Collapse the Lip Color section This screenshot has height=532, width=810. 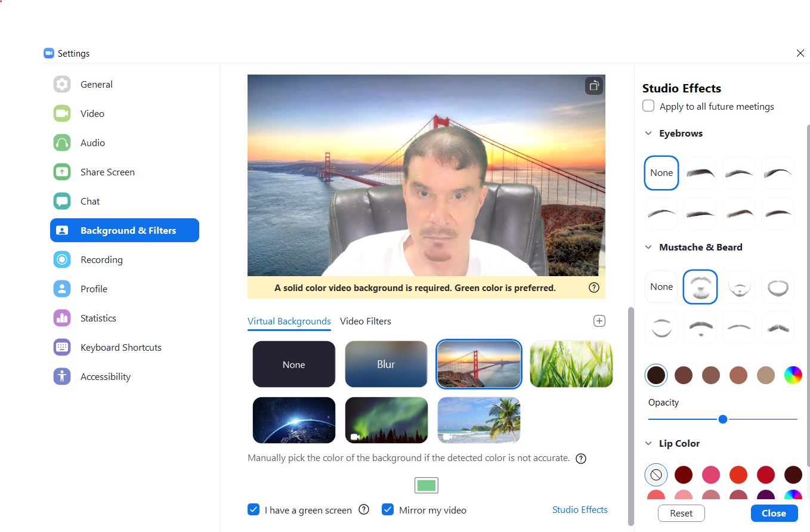648,444
